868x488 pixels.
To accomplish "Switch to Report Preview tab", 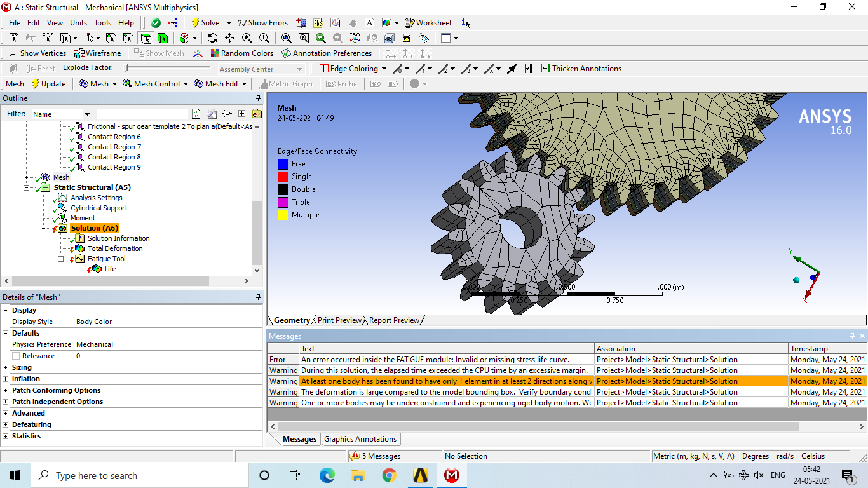I will click(394, 320).
